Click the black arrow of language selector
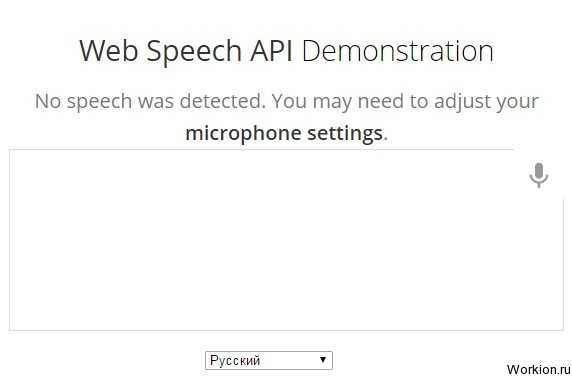 tap(322, 360)
